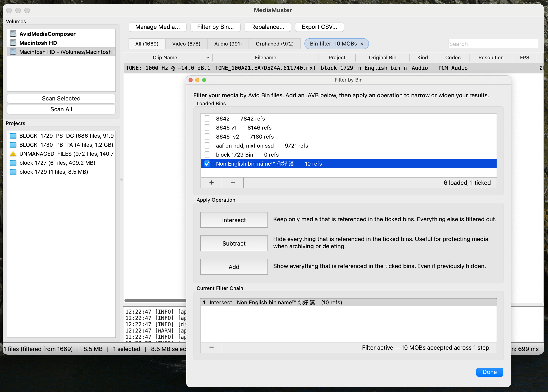
Task: Switch to the Orphaned (972) tab
Action: click(275, 44)
